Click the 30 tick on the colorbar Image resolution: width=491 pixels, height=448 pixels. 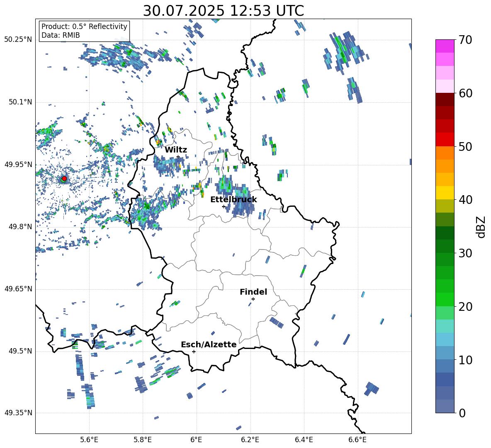[465, 253]
